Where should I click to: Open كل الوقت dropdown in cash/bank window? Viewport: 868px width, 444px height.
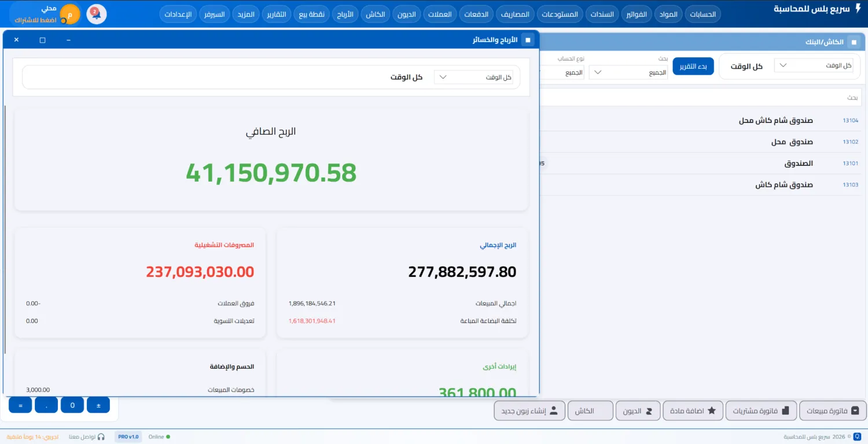pyautogui.click(x=814, y=65)
